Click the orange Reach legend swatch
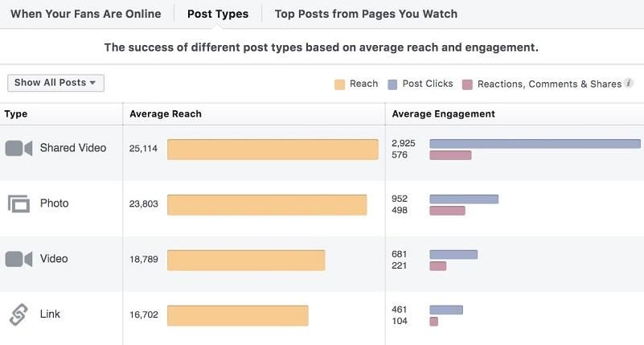 [339, 84]
